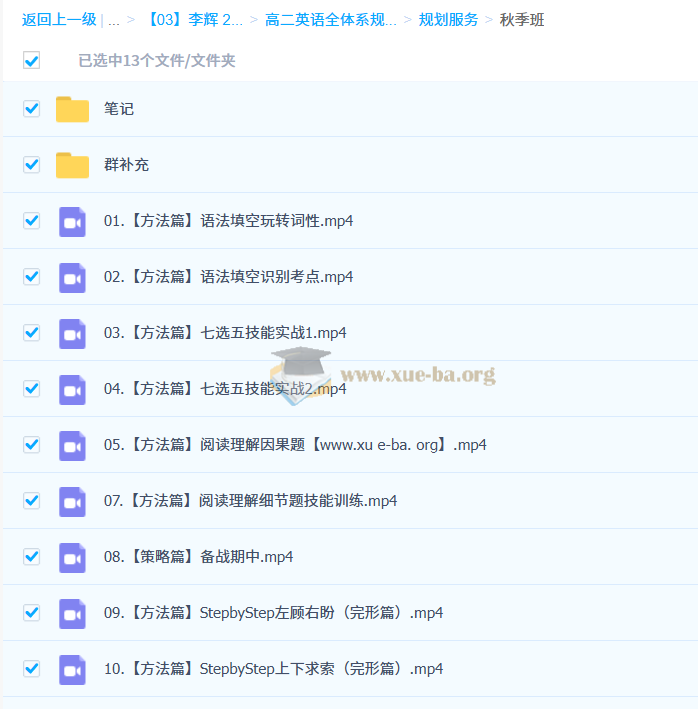
Task: Click the 返回上一级 link
Action: click(59, 20)
